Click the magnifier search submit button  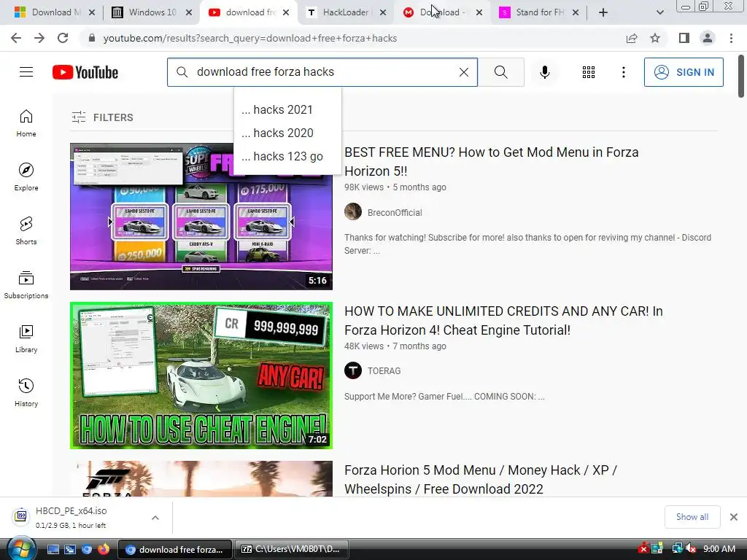(500, 72)
